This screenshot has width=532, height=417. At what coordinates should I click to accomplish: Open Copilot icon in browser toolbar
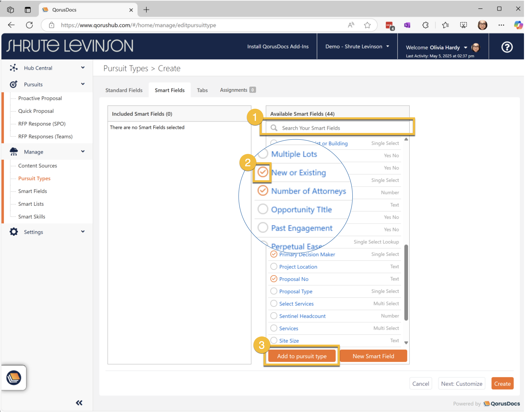[x=518, y=25]
